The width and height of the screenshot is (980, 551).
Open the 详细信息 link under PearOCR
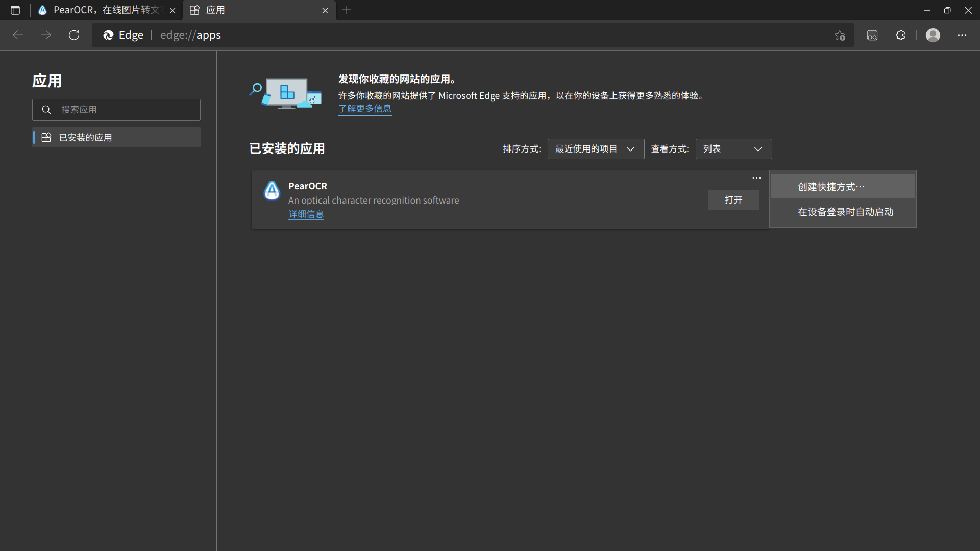click(x=306, y=214)
